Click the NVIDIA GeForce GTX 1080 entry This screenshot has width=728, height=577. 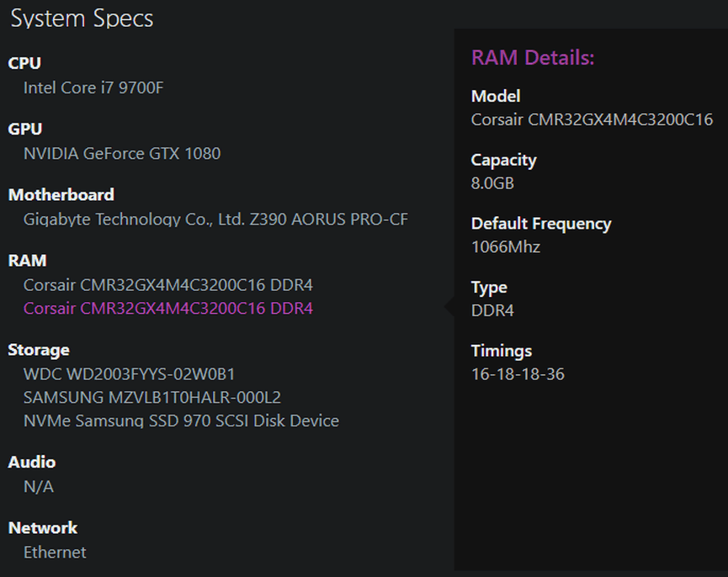point(122,154)
